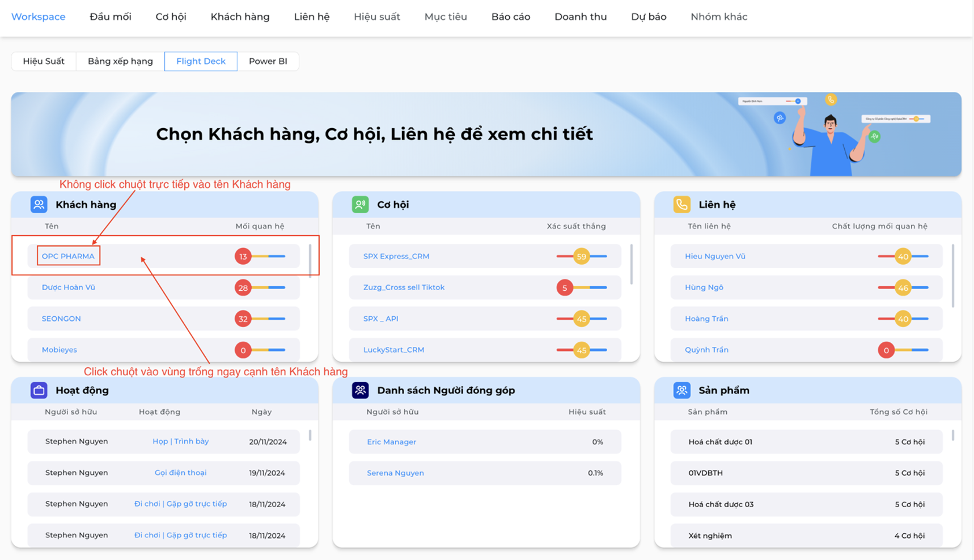The height and width of the screenshot is (560, 974).
Task: Open opportunity Zuzg_Cross sell Tiktok
Action: pos(404,287)
